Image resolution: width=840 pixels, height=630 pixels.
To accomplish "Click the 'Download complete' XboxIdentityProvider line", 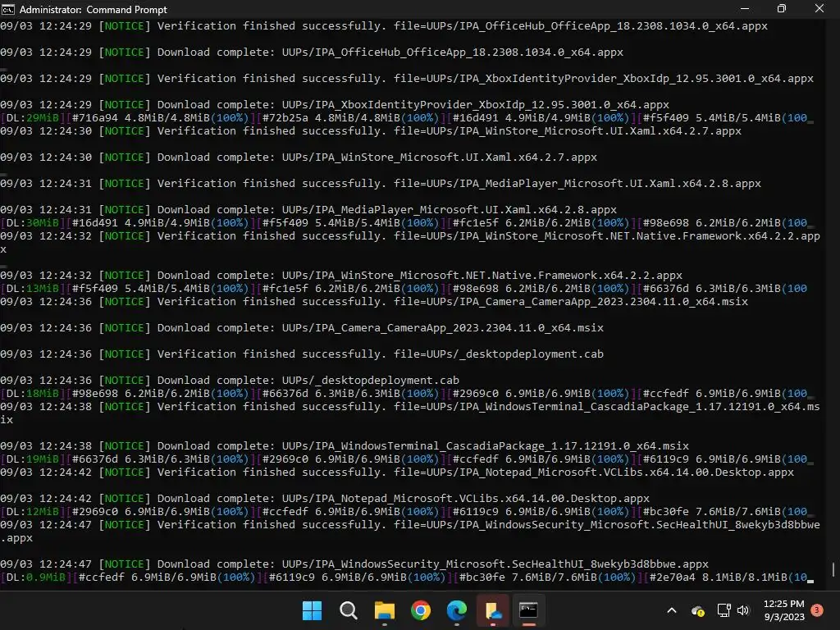I will pyautogui.click(x=335, y=104).
